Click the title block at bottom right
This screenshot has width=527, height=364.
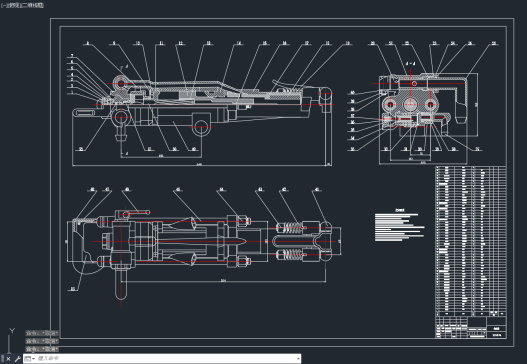471,327
